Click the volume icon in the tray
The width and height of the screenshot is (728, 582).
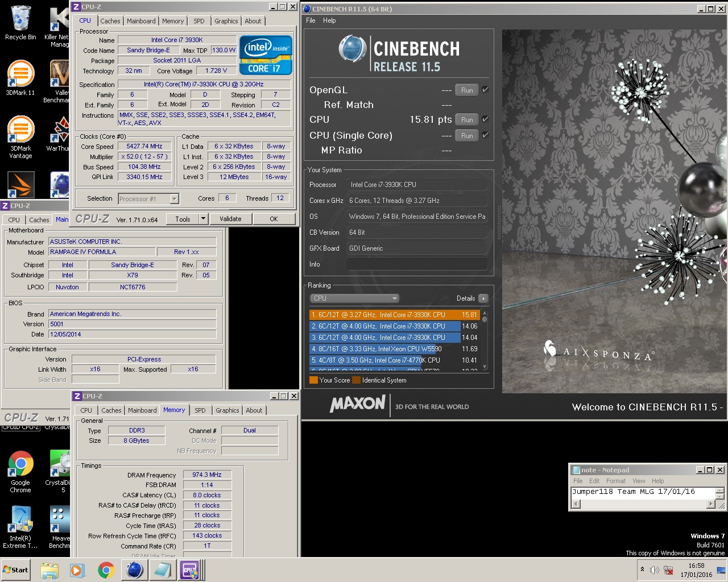point(655,570)
